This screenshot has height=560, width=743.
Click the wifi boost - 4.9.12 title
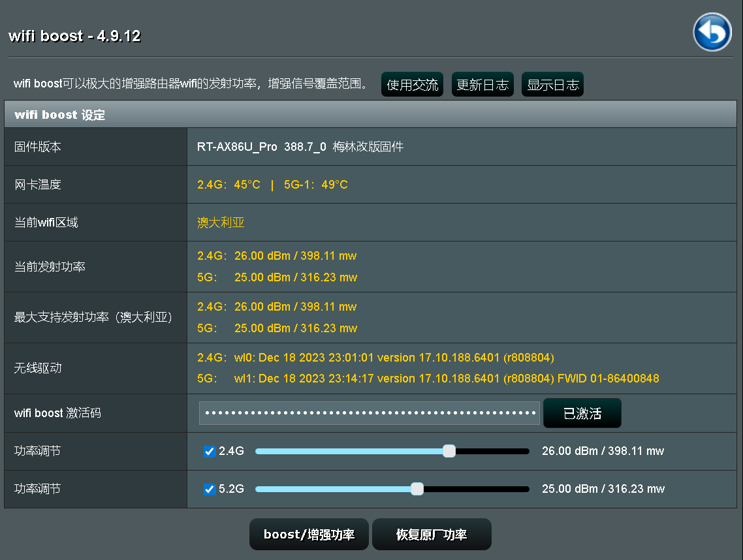[74, 36]
